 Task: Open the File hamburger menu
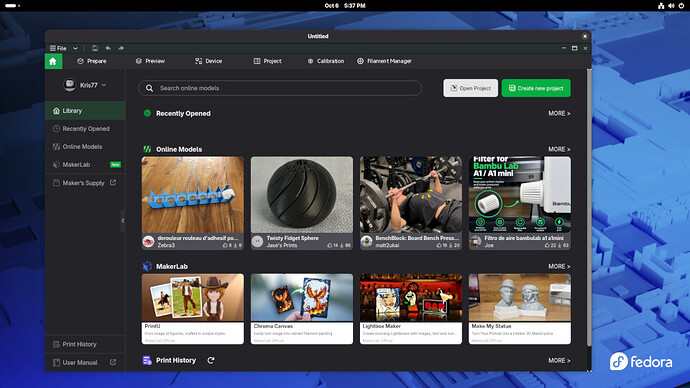pos(58,48)
